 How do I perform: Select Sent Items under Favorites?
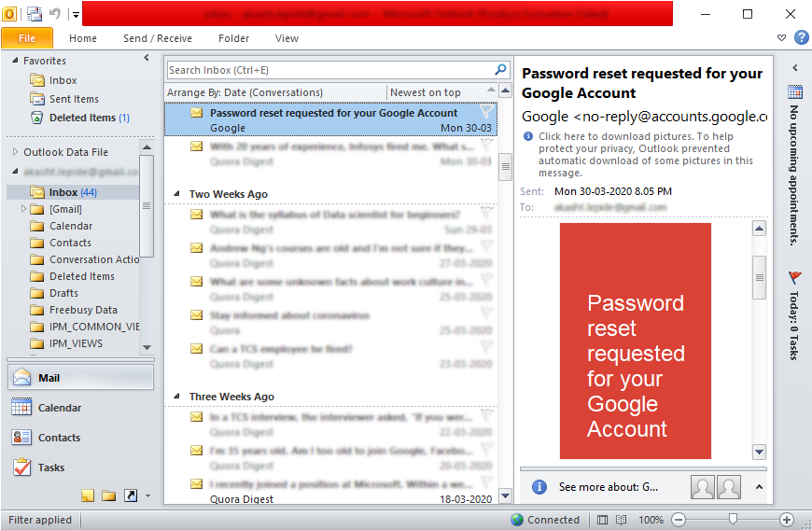[64, 99]
